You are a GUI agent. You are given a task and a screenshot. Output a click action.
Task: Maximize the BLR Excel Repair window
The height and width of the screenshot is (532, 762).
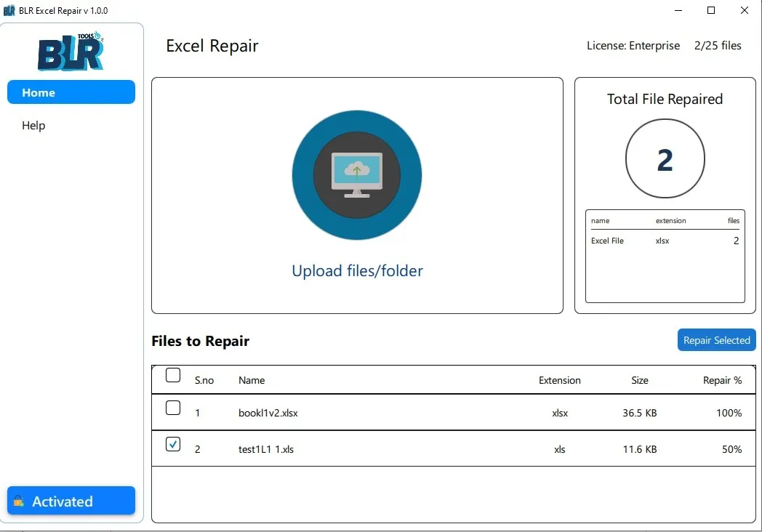click(711, 10)
